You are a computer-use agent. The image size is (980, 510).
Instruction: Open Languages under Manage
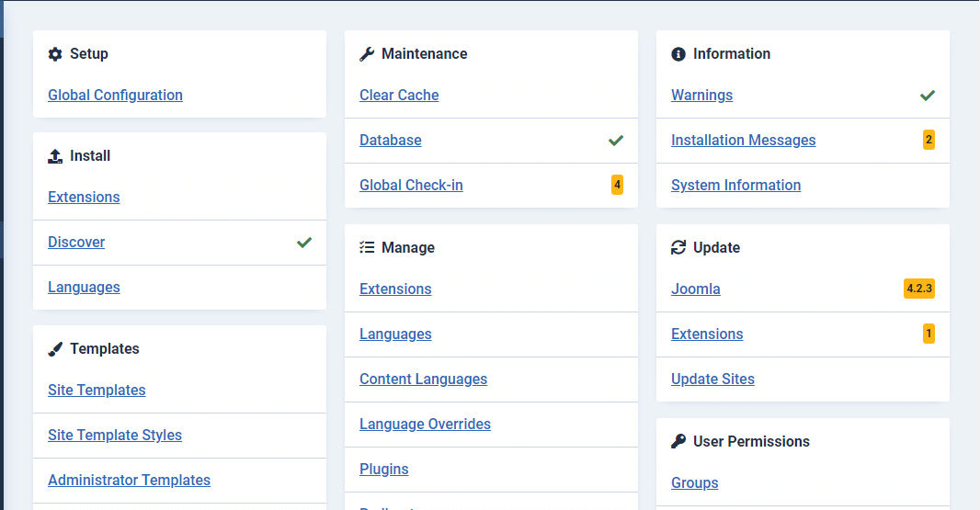tap(395, 334)
